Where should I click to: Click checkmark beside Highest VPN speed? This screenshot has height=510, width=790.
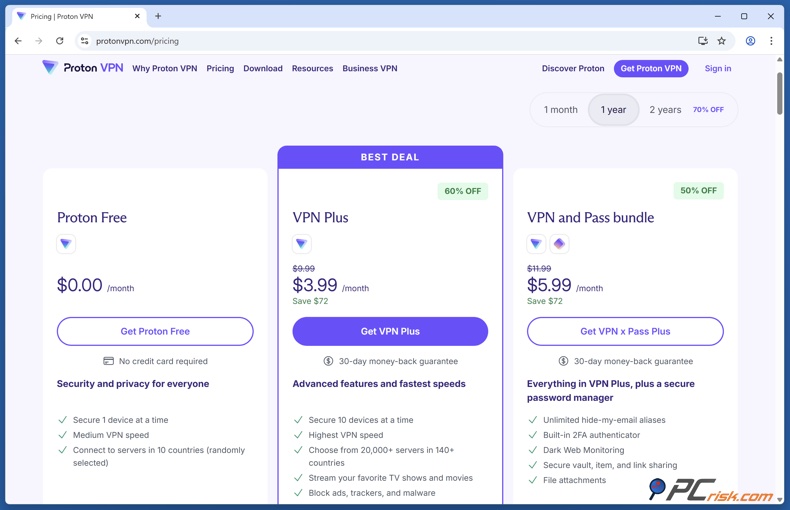298,435
